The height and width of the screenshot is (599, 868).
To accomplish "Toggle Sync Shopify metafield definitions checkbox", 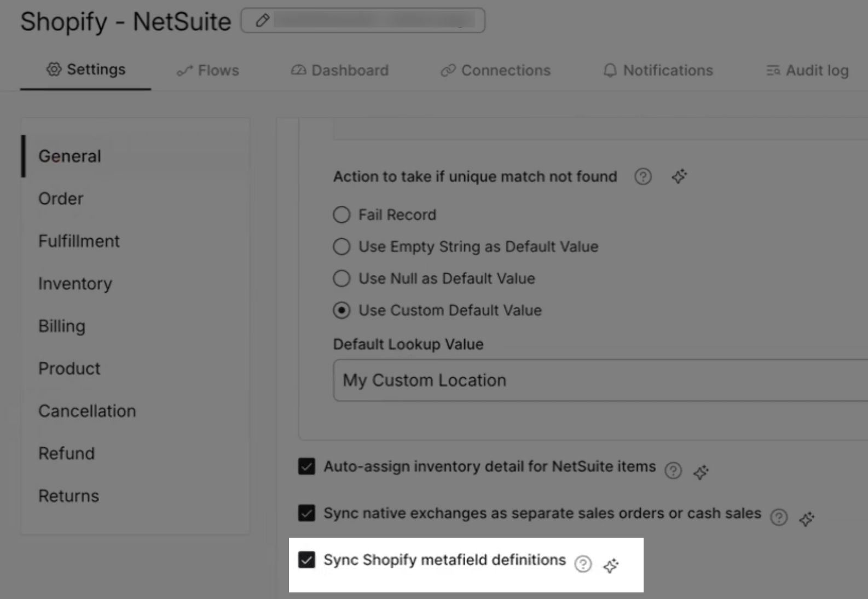I will (x=306, y=560).
